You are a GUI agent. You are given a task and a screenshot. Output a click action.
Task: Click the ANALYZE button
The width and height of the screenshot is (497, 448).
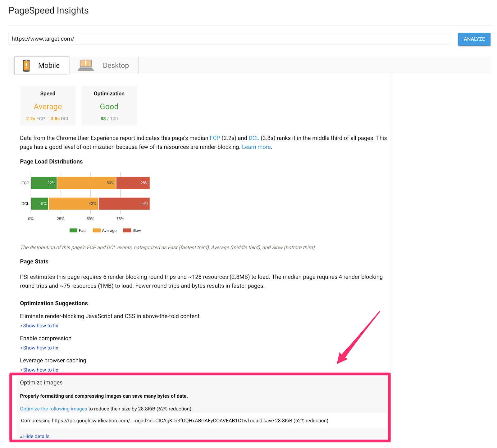(x=474, y=39)
